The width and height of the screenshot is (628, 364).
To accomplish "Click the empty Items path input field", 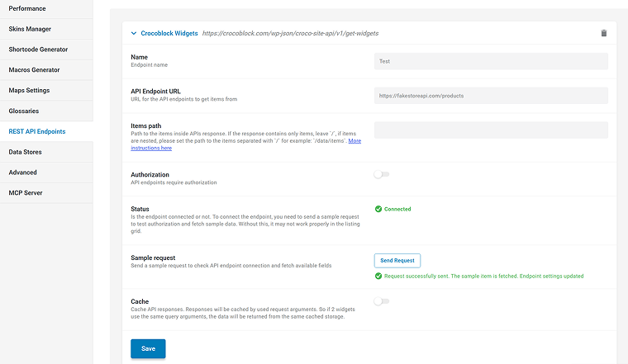I will 491,130.
